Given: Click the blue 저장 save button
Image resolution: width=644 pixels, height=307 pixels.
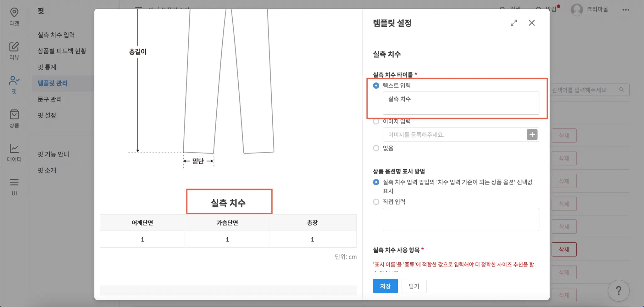Looking at the screenshot, I should click(385, 286).
